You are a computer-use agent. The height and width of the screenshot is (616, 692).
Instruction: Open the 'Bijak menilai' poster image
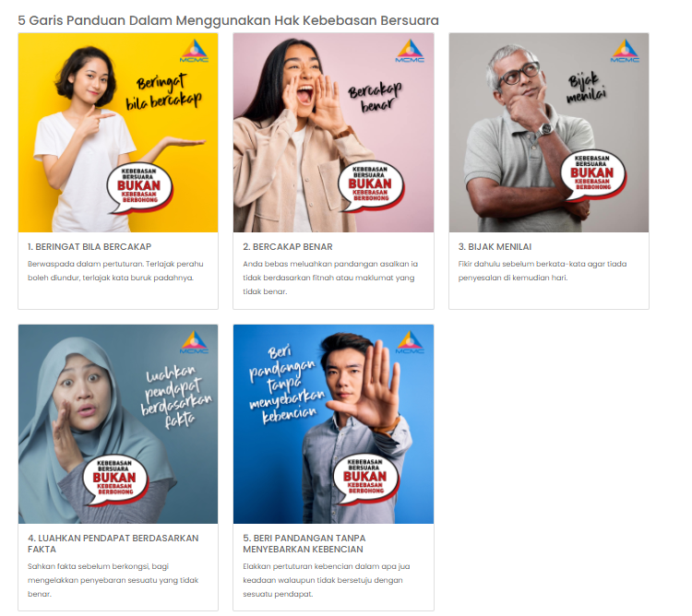coord(549,133)
